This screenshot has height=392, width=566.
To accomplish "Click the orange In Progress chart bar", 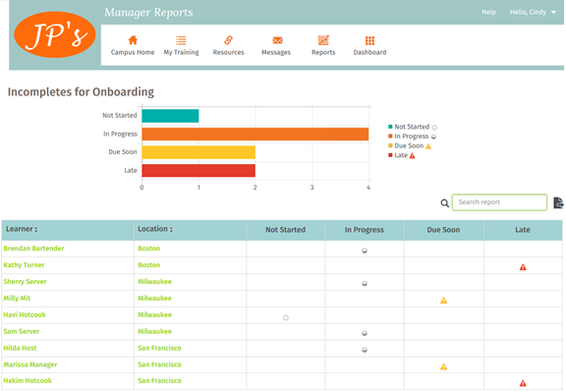I will tap(255, 134).
